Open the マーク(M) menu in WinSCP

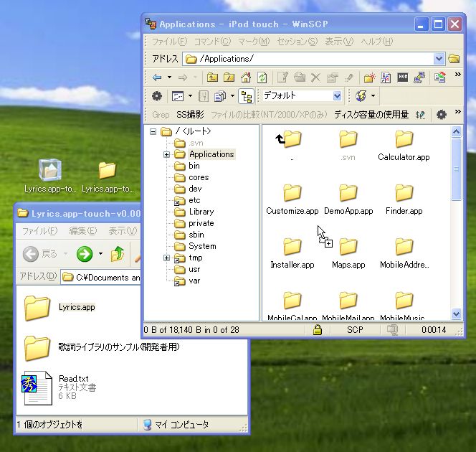pos(254,42)
